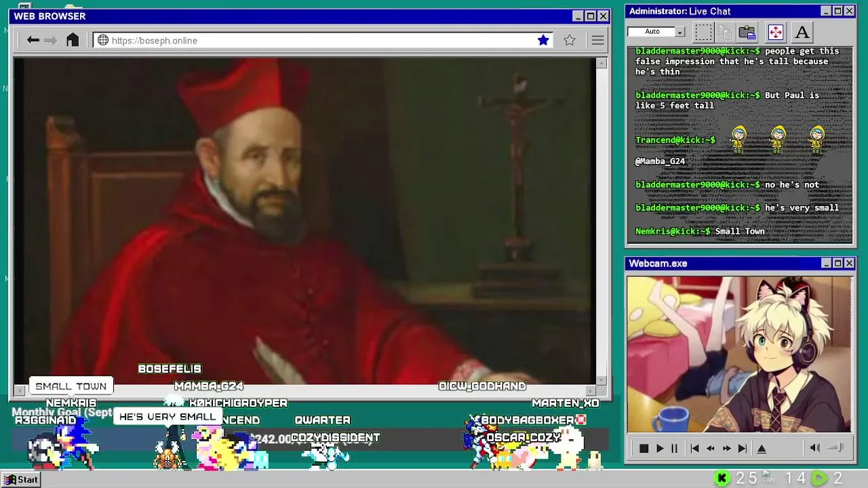Open the browser home page
The width and height of the screenshot is (868, 488).
click(73, 40)
